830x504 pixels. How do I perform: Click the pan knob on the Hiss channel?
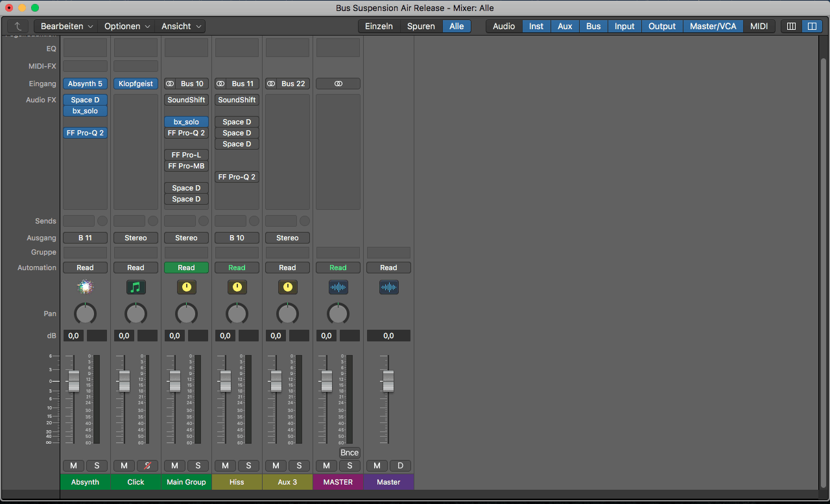[x=237, y=314]
